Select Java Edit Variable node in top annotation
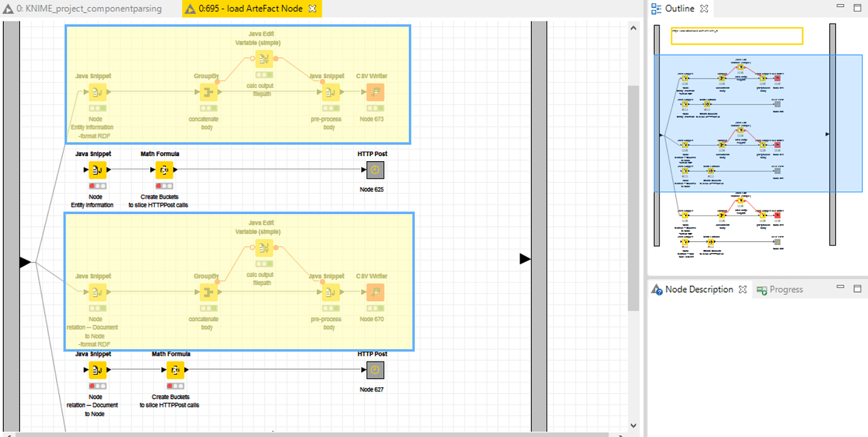 [x=264, y=59]
